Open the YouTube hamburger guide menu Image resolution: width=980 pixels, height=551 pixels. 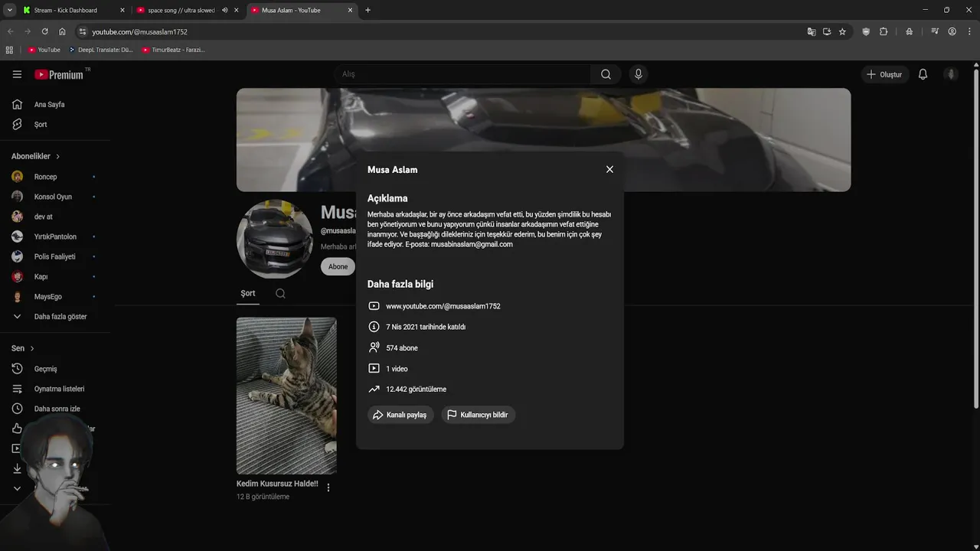[x=17, y=74]
